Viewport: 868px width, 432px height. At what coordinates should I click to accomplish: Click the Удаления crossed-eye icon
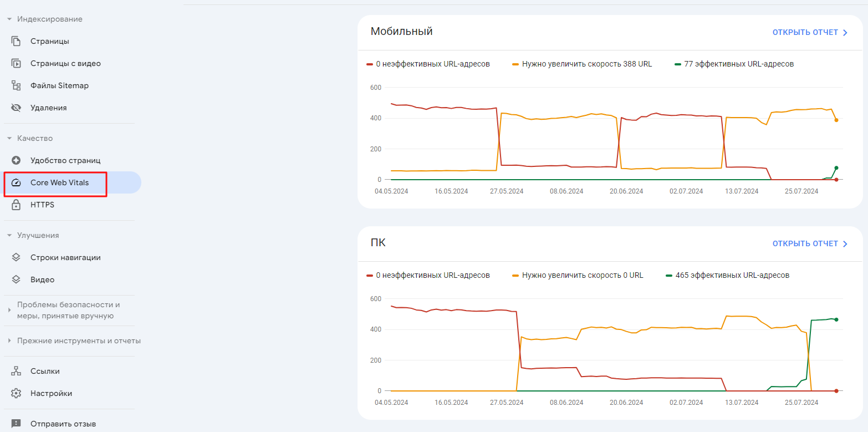(16, 108)
